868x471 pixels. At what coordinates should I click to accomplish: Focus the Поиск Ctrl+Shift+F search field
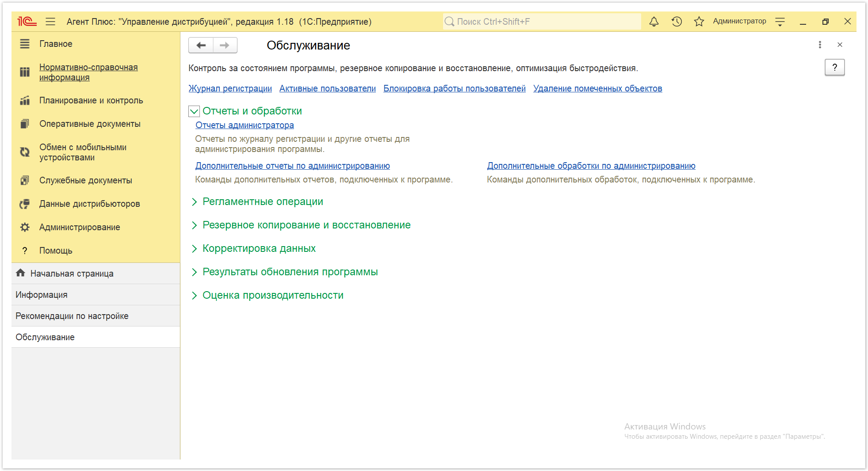pos(542,22)
